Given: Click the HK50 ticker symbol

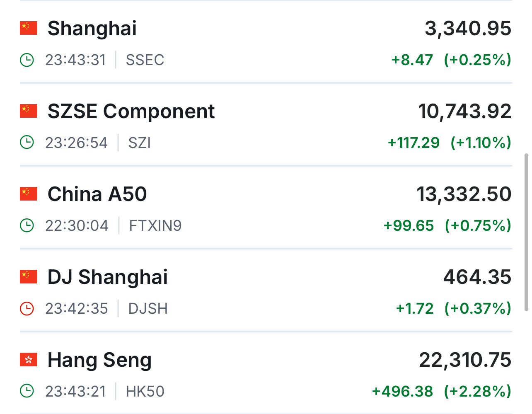Looking at the screenshot, I should click(145, 392).
